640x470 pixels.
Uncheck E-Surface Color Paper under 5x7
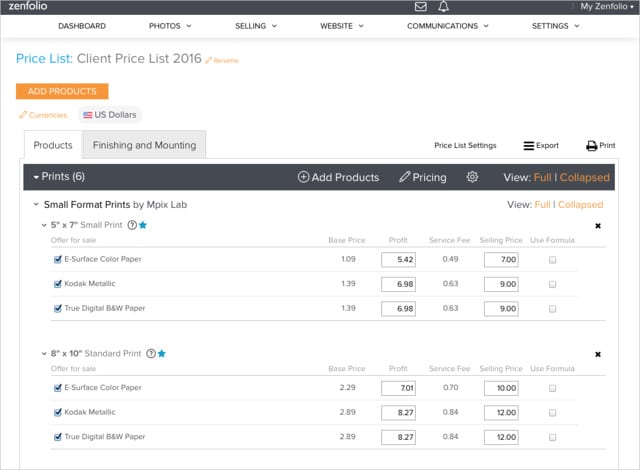click(58, 260)
